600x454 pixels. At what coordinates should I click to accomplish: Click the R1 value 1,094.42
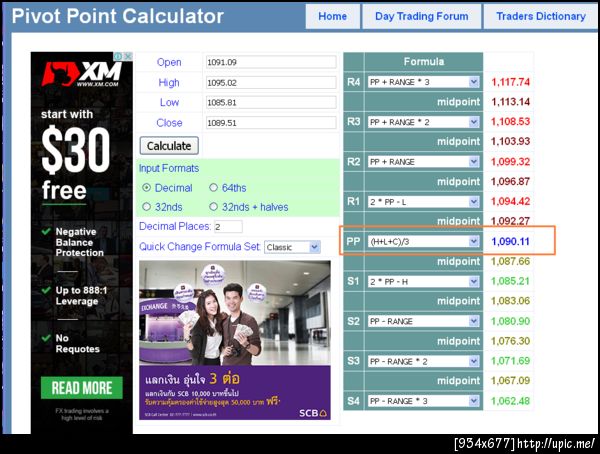pos(510,201)
